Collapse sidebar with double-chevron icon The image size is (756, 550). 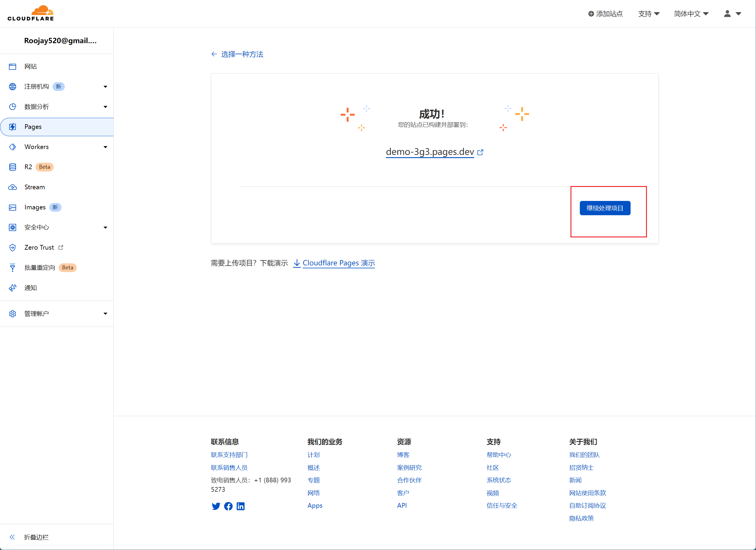click(x=12, y=537)
